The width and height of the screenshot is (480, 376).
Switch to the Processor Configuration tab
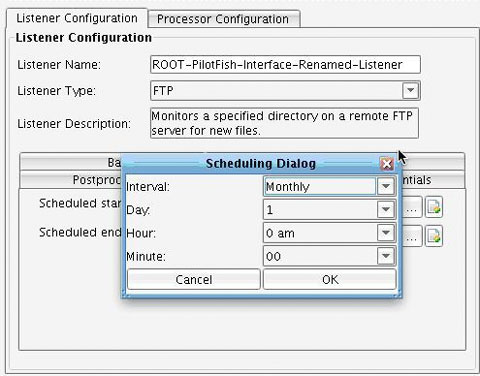[224, 19]
